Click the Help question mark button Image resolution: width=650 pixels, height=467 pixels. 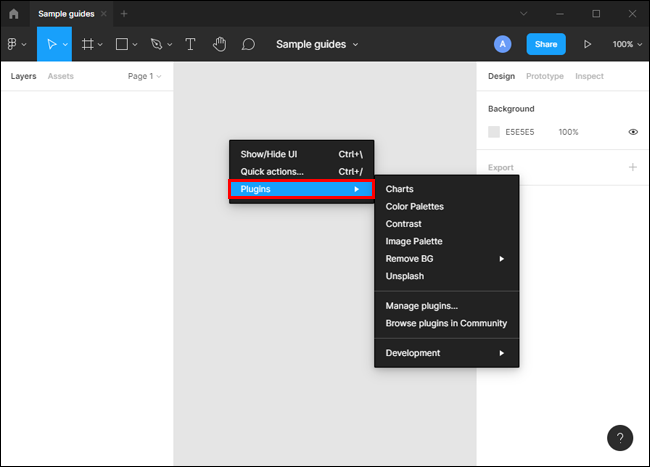coord(619,437)
